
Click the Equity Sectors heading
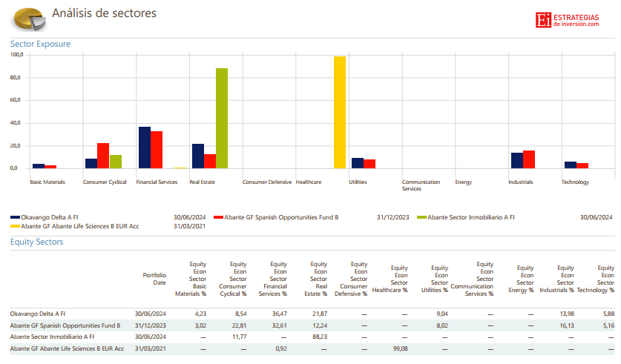[x=37, y=242]
